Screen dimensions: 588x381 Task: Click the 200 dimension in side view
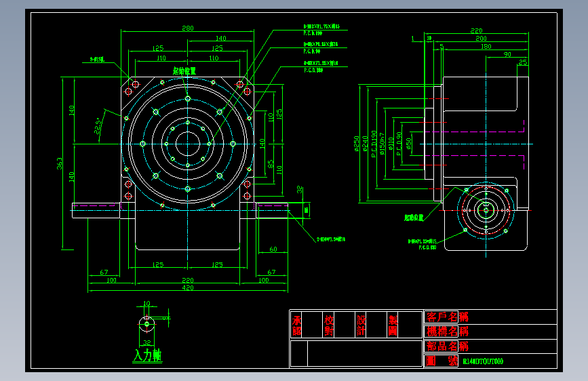pyautogui.click(x=481, y=38)
